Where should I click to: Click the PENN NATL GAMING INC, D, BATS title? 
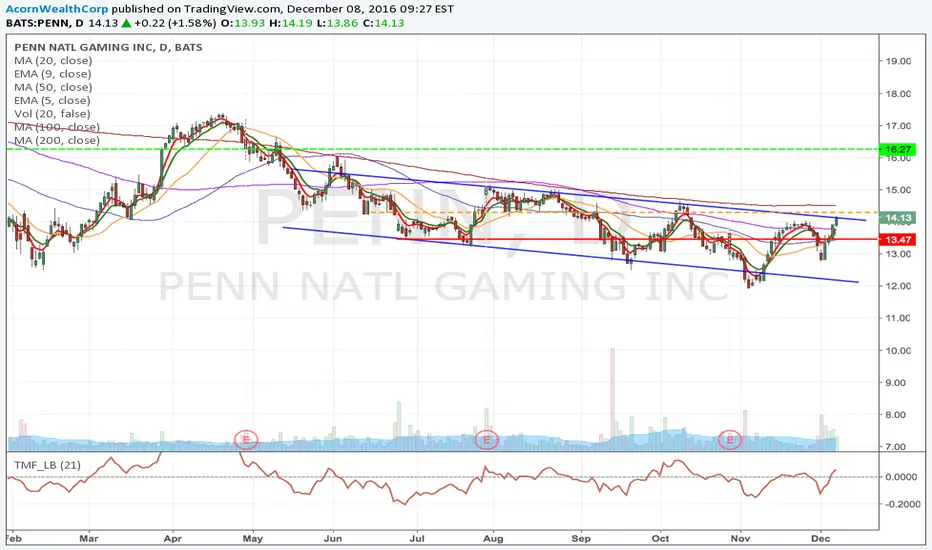(108, 47)
